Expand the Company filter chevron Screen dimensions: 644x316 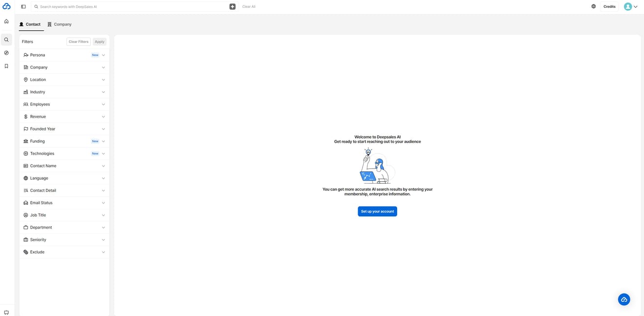pyautogui.click(x=103, y=67)
